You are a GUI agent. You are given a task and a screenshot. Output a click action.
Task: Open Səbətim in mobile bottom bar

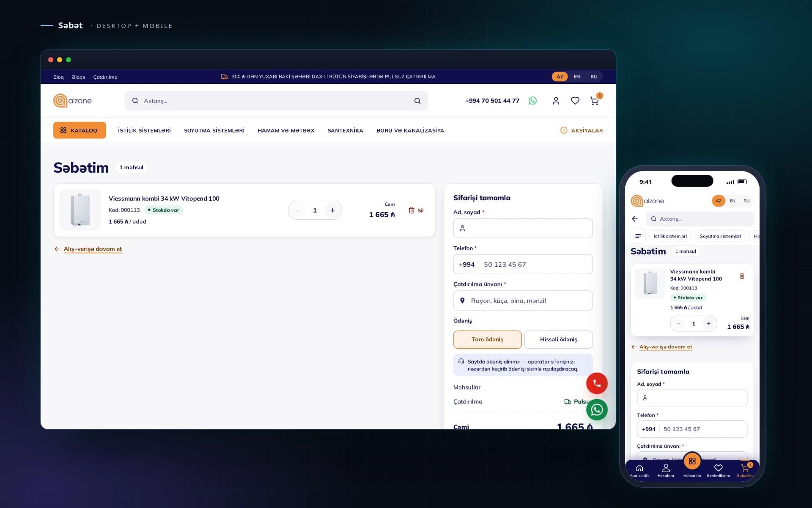pos(745,470)
